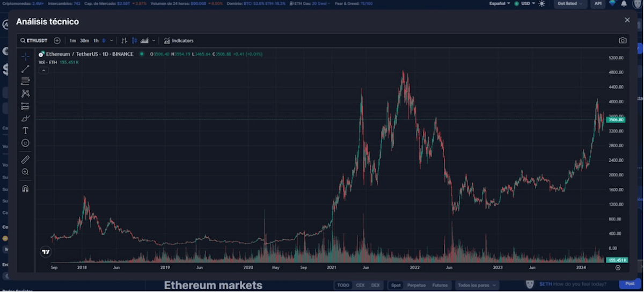Click the Vol · ETH indicator label
Screen dimensions: 644x292
[48, 62]
